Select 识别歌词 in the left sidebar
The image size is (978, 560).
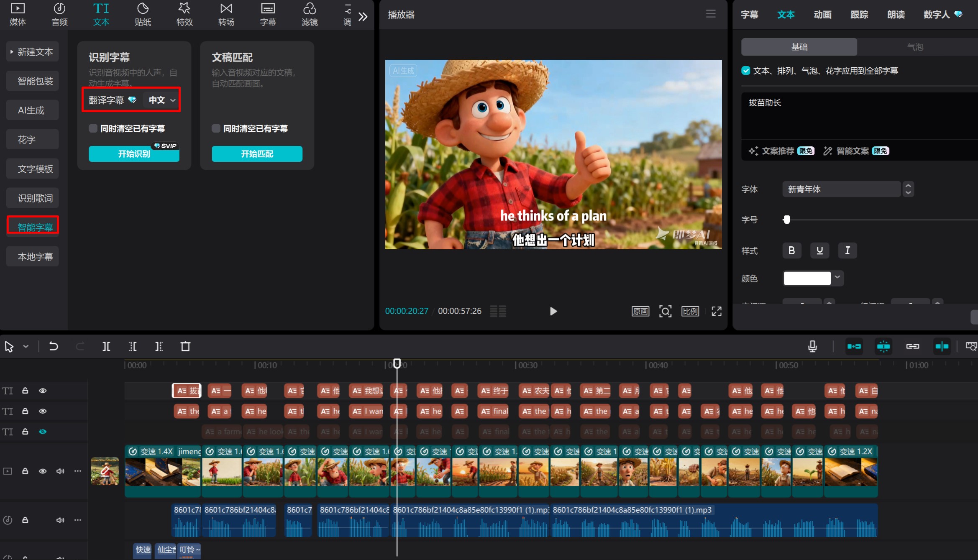coord(35,198)
